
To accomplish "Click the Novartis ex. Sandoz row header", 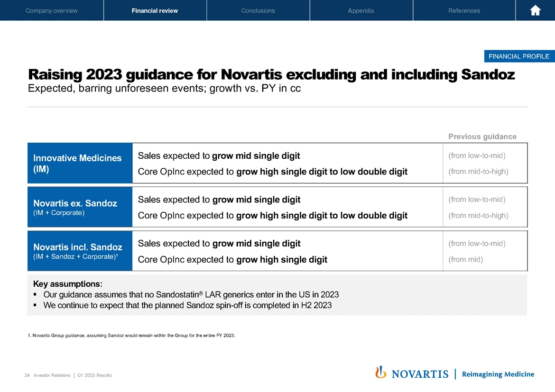I will 80,207.
